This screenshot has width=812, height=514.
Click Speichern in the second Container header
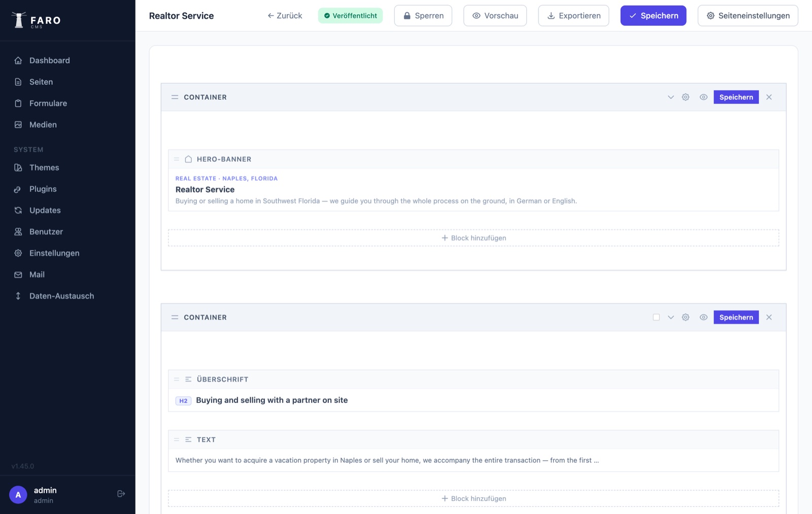coord(736,317)
